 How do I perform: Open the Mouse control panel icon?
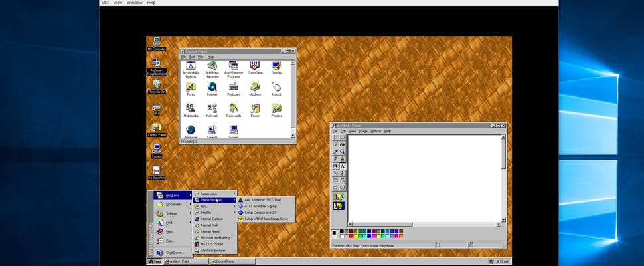pyautogui.click(x=276, y=89)
